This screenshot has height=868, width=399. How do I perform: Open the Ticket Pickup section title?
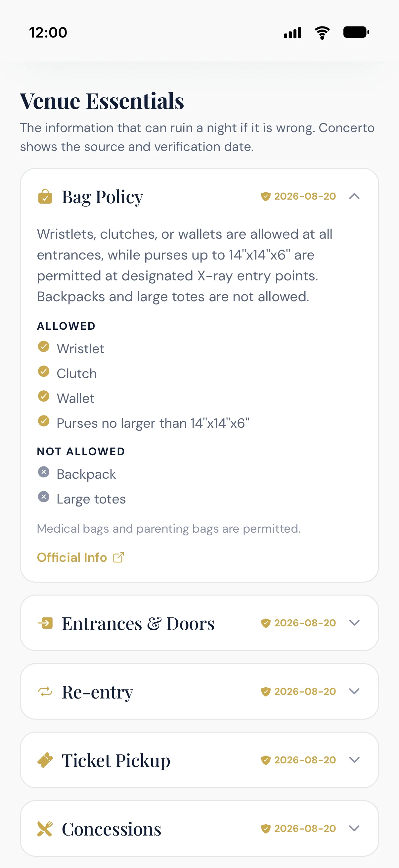click(x=116, y=760)
